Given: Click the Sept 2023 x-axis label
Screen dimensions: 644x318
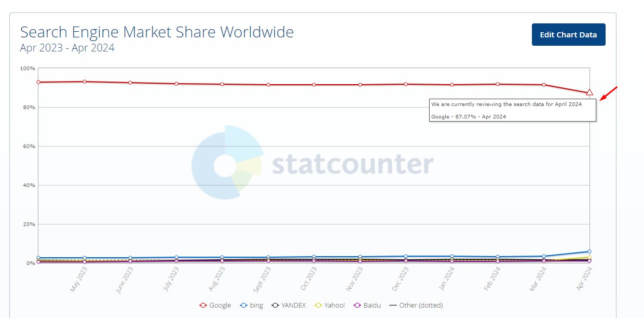Looking at the screenshot, I should [x=264, y=280].
